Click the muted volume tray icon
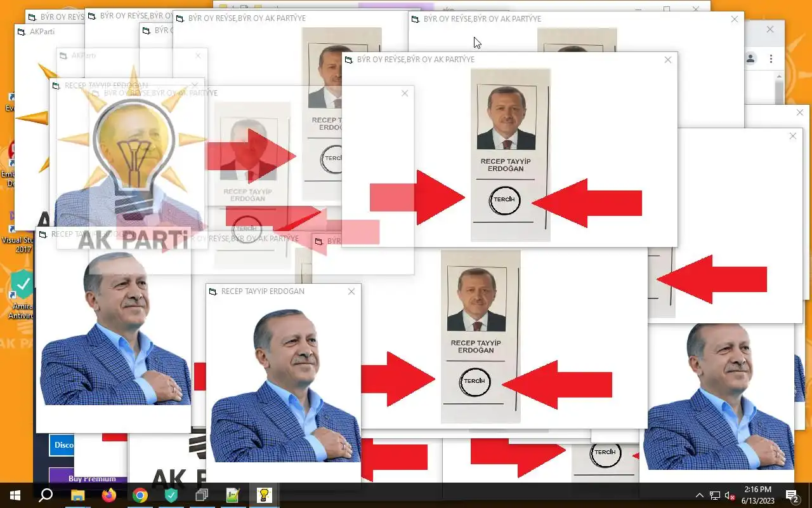The width and height of the screenshot is (812, 508). pos(730,495)
